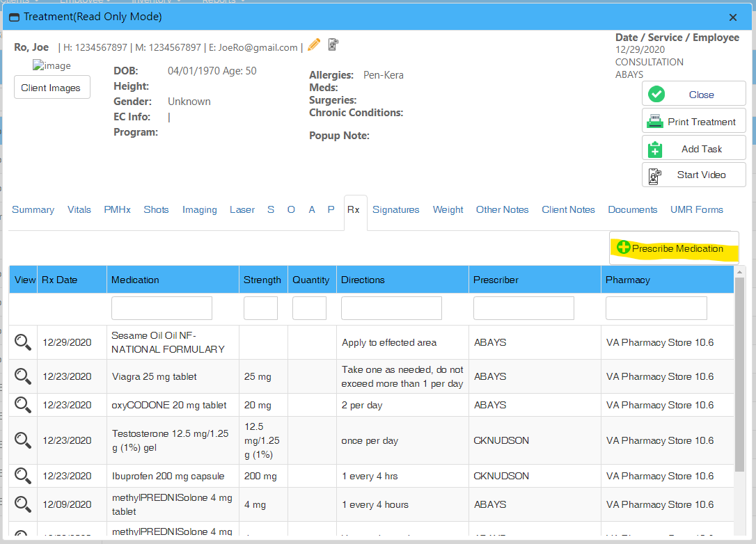Sort by the Prescriber column header
756x544 pixels.
535,280
